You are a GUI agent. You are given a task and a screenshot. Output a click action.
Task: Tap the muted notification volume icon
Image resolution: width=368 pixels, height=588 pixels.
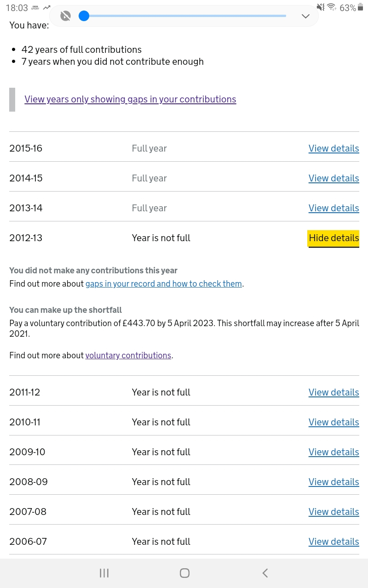(66, 16)
